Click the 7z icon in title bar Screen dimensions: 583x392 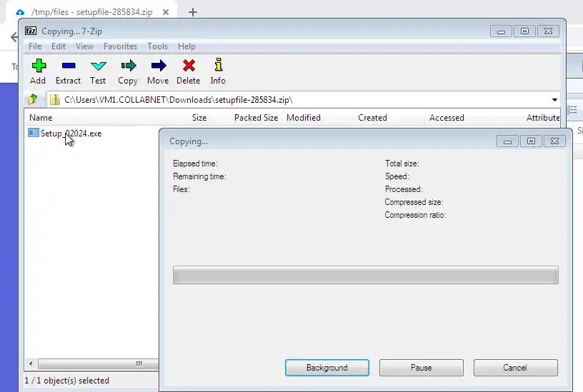pos(31,31)
